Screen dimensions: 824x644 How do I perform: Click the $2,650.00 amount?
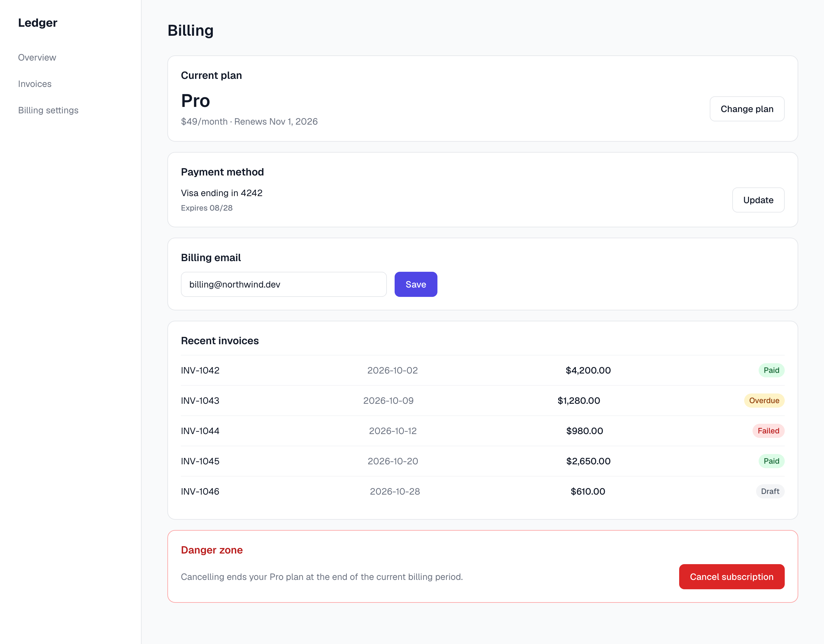pyautogui.click(x=588, y=461)
